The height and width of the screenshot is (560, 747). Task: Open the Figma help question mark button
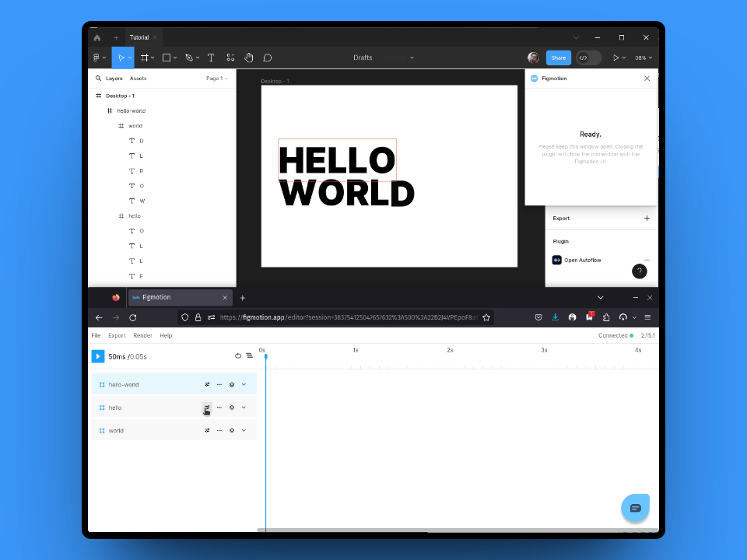pyautogui.click(x=640, y=271)
